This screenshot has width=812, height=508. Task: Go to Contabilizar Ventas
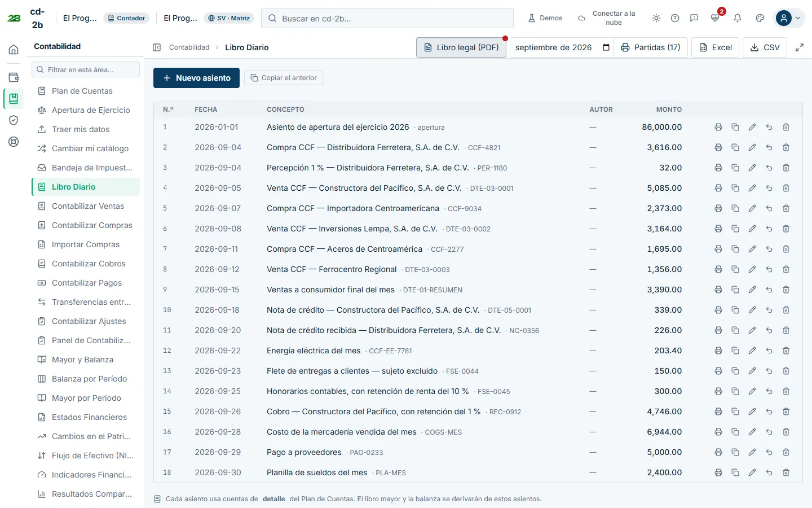[86, 206]
